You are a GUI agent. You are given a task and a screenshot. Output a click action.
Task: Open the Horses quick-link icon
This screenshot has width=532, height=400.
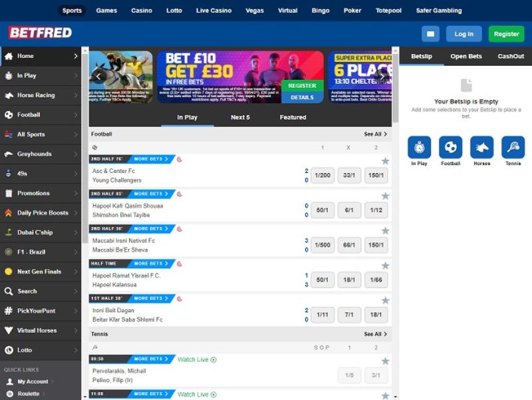(x=481, y=147)
